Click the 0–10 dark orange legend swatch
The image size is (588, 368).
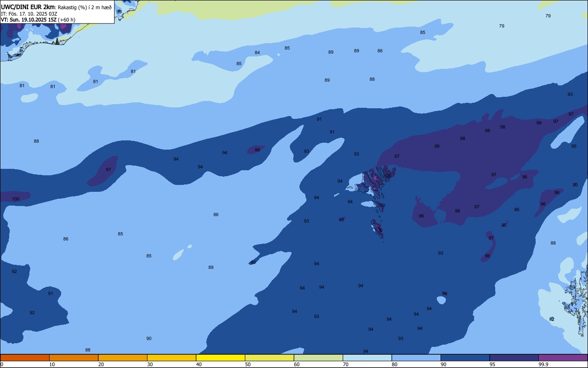pyautogui.click(x=25, y=357)
